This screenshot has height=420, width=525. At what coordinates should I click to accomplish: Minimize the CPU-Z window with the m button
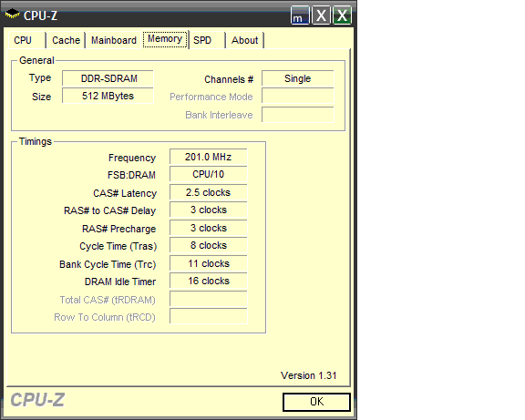(x=300, y=15)
